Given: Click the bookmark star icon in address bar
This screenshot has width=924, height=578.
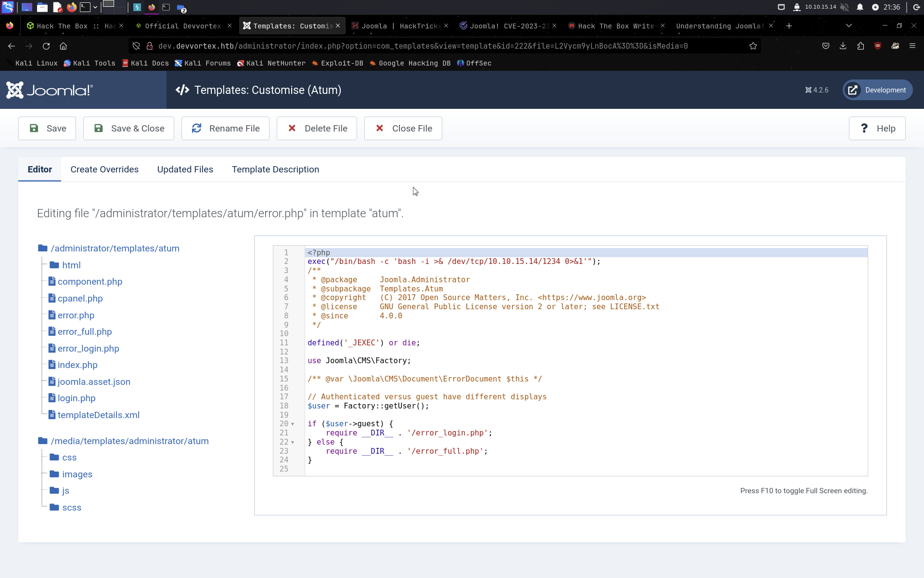Looking at the screenshot, I should tap(753, 46).
